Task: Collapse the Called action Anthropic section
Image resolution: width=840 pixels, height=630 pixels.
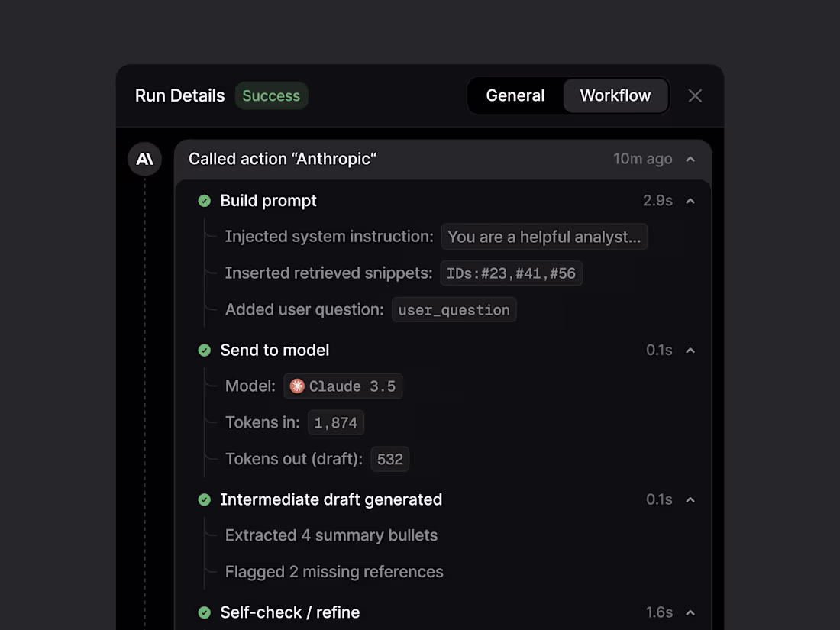Action: tap(690, 159)
